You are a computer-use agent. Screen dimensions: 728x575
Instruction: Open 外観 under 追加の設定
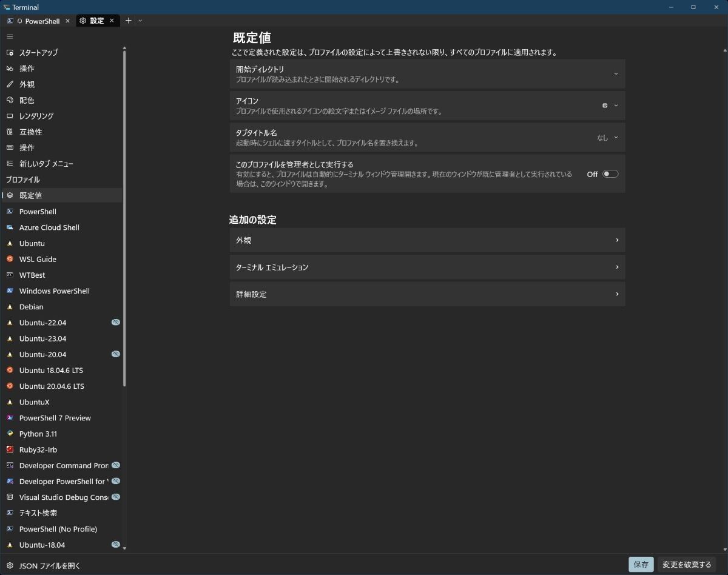pos(428,240)
